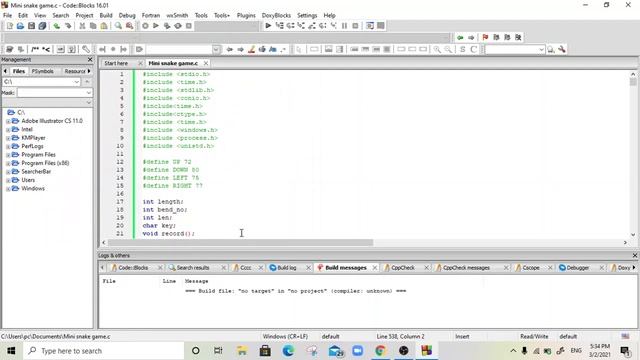Expand the Users folder node
Screen dimensions: 640x360
8,180
